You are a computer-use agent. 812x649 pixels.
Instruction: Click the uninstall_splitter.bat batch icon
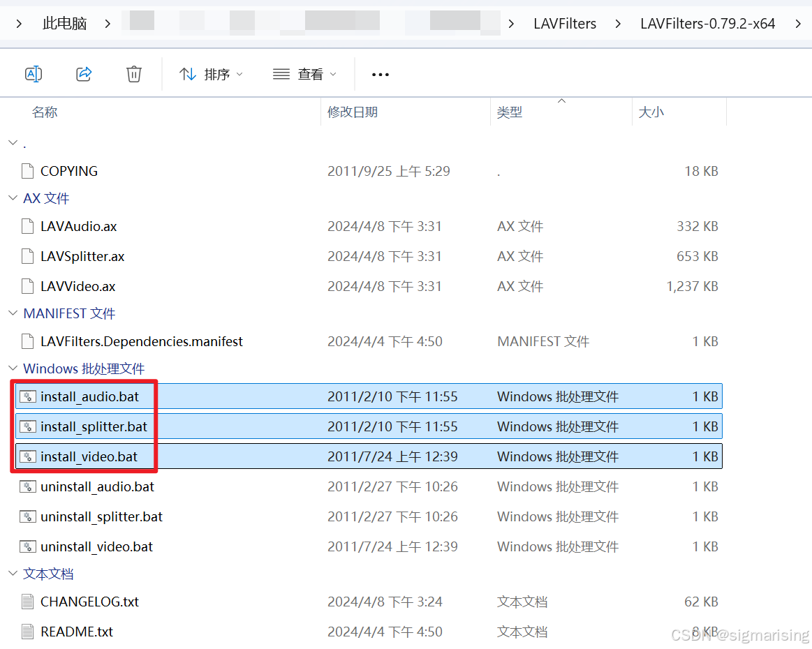point(27,516)
